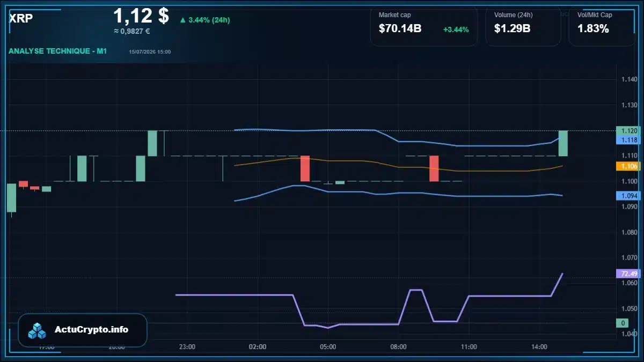
Task: Click the ≈ 0,9827 € euro price
Action: point(132,31)
